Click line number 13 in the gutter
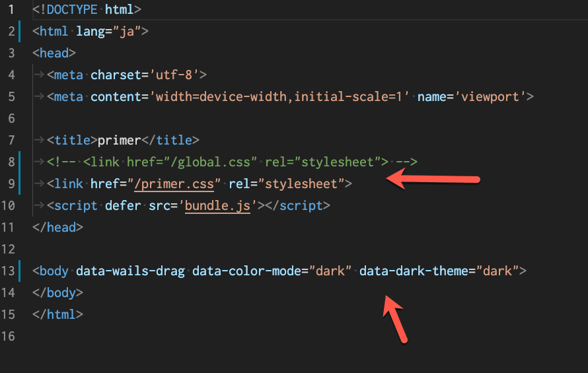This screenshot has width=588, height=373. [x=8, y=271]
